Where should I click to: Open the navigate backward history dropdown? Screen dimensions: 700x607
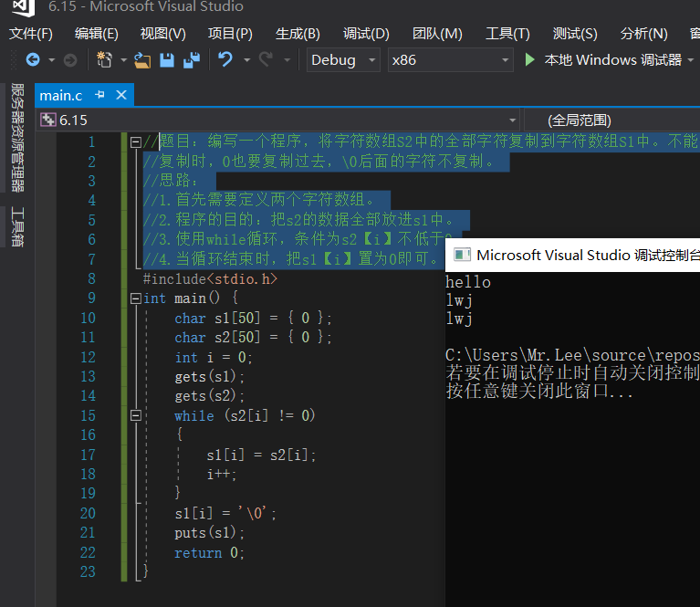pyautogui.click(x=52, y=60)
